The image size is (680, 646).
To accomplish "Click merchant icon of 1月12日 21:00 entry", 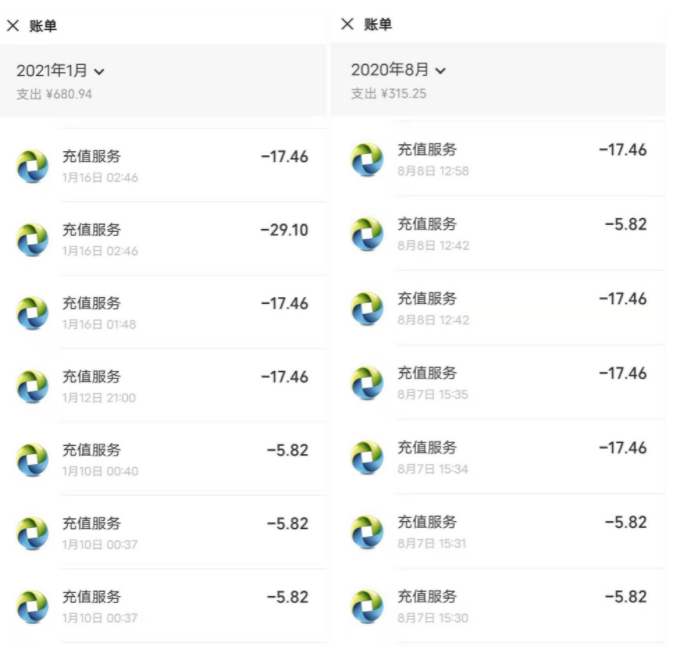I will [33, 386].
